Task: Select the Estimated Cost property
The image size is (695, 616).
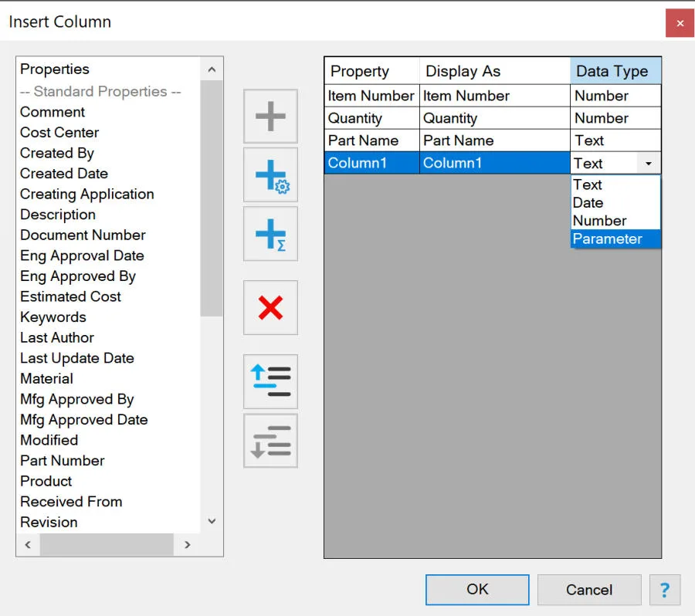Action: point(70,296)
